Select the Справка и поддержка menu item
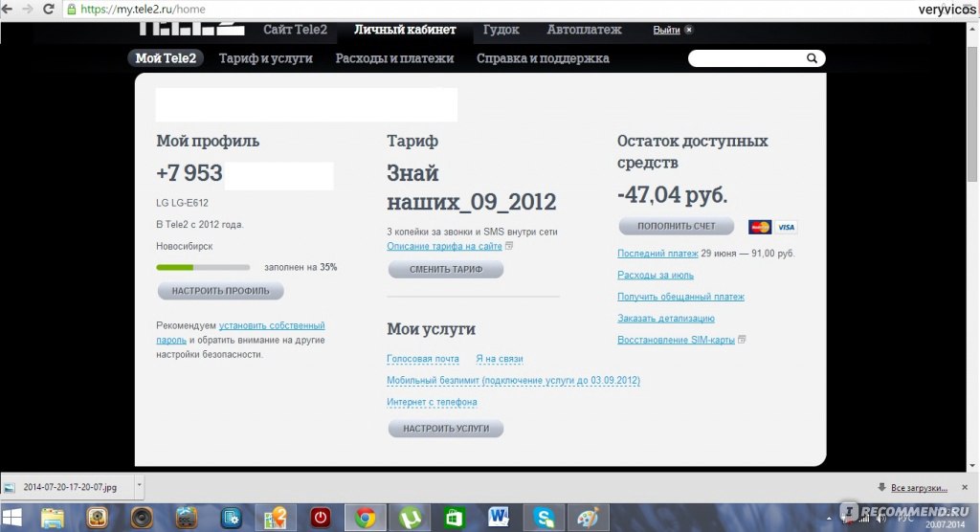The image size is (980, 532). tap(543, 58)
